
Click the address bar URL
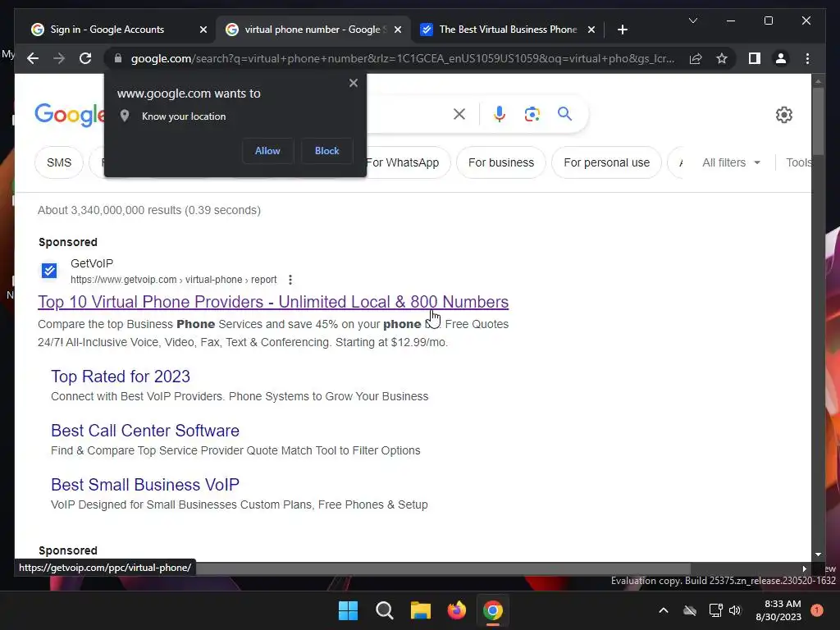pyautogui.click(x=402, y=58)
